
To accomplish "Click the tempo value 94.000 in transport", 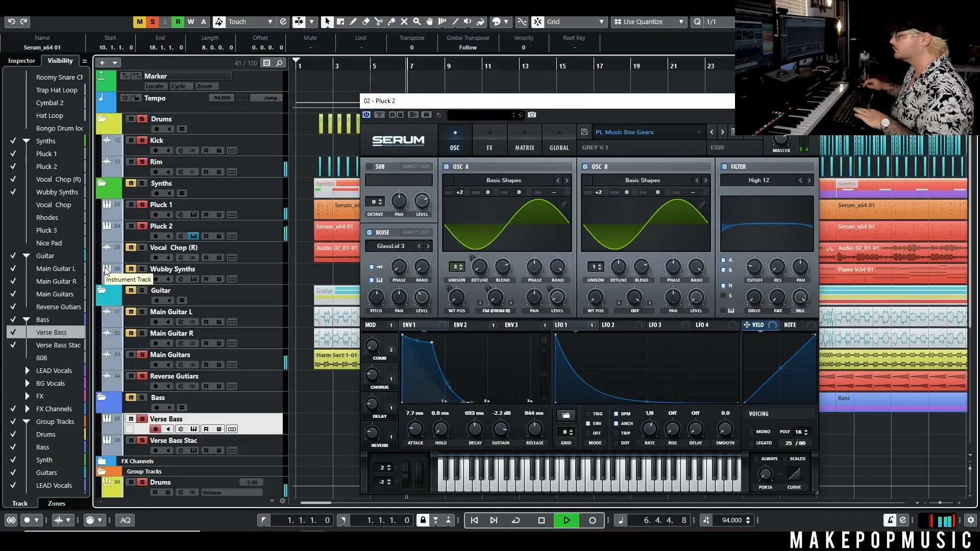I will [731, 520].
